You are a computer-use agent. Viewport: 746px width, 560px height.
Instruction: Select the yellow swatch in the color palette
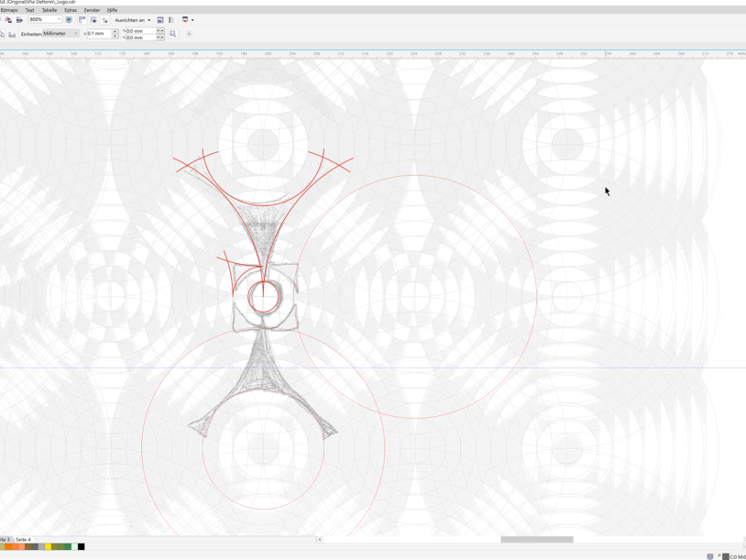(49, 547)
